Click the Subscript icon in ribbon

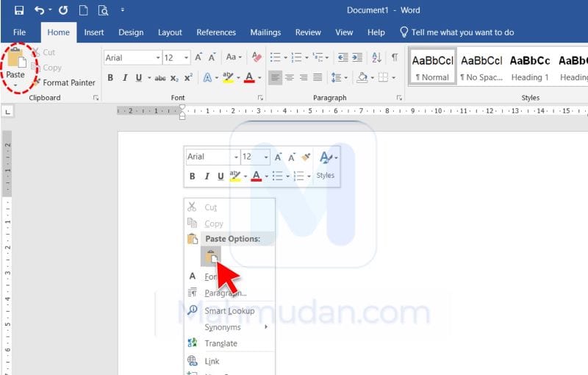[174, 78]
